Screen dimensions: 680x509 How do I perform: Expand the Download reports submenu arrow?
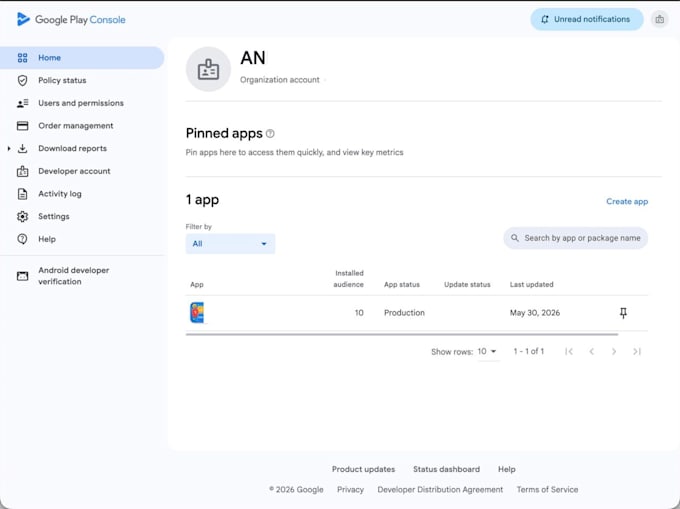9,149
